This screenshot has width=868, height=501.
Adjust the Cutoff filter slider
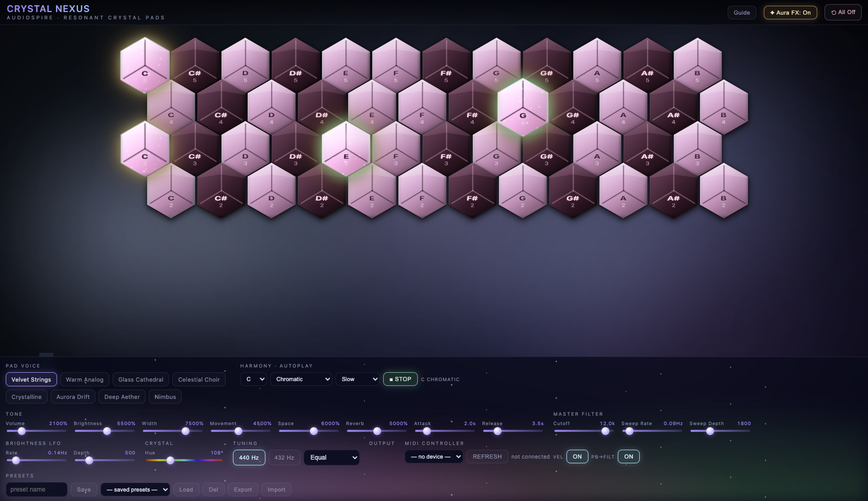[x=584, y=431]
